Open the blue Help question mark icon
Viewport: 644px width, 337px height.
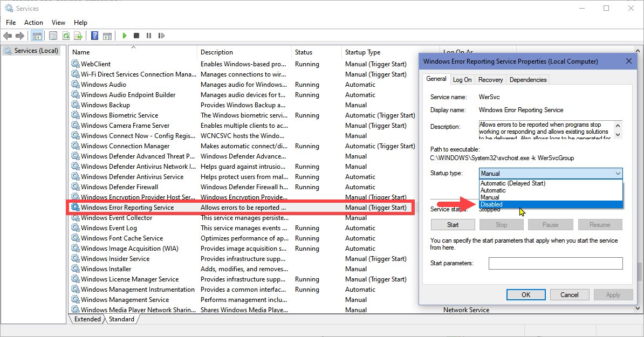(x=94, y=36)
